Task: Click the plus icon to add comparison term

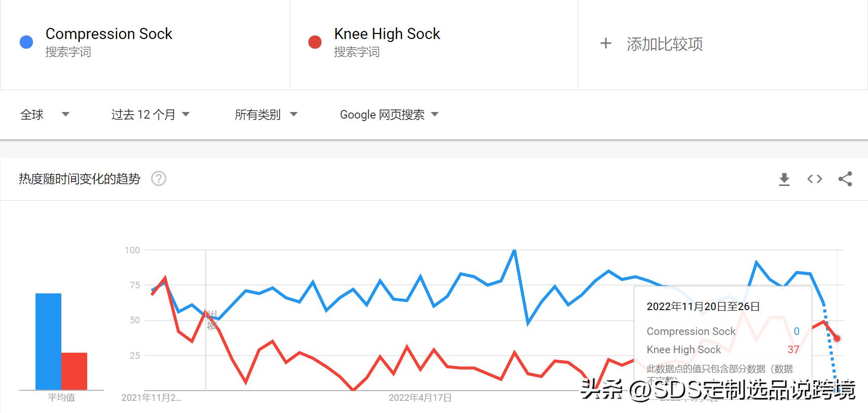Action: [606, 44]
